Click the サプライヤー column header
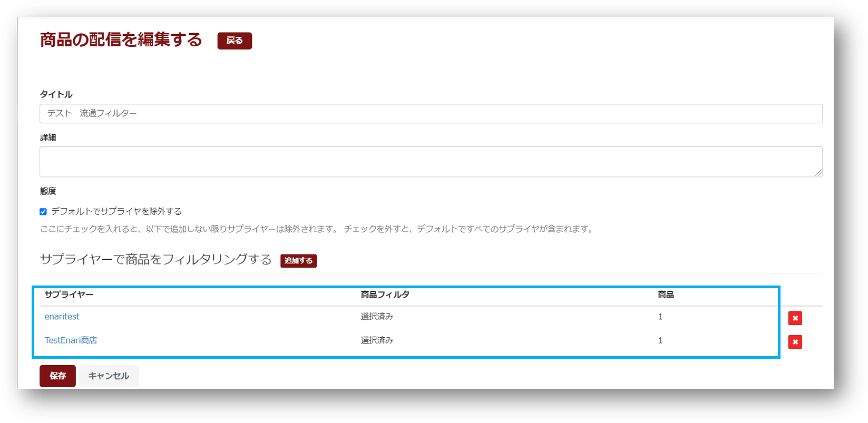The image size is (868, 423). click(69, 295)
